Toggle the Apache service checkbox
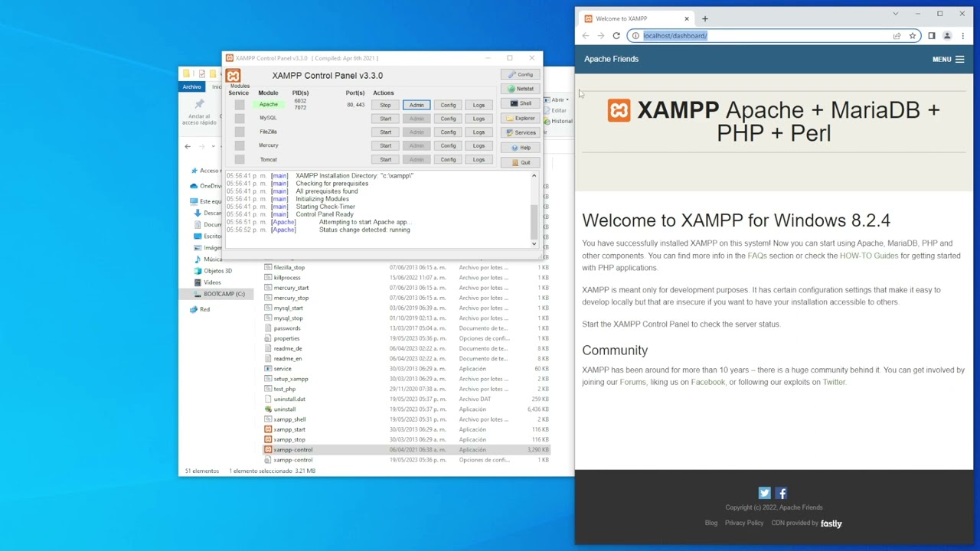The image size is (980, 551). pos(240,105)
